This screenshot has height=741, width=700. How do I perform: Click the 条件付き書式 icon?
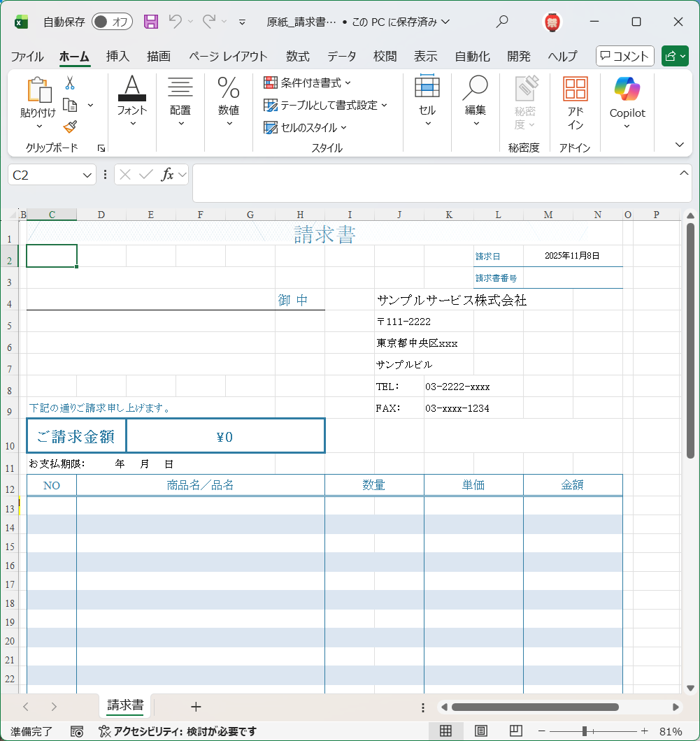click(x=270, y=82)
